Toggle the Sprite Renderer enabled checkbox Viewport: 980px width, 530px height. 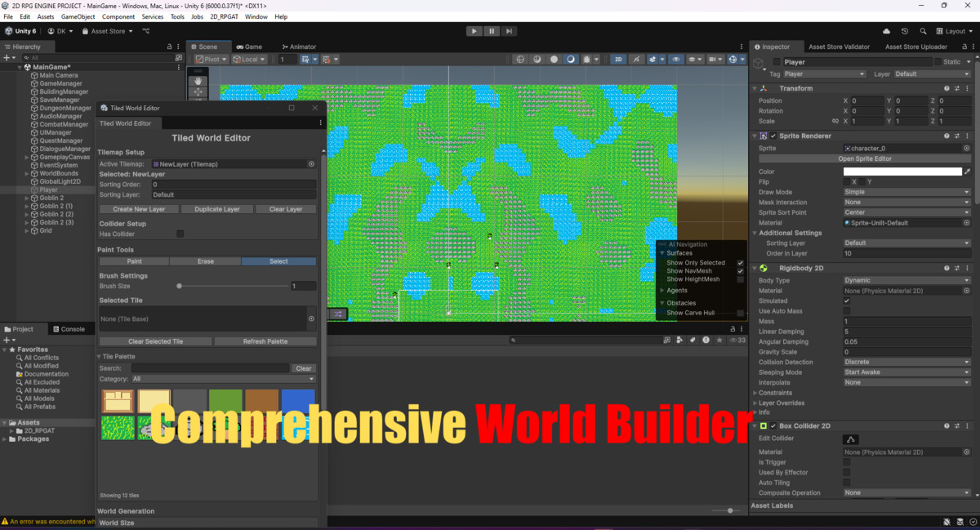pos(773,136)
